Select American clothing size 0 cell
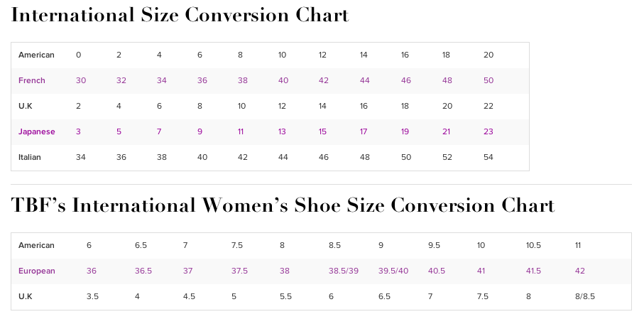The image size is (644, 324). (78, 55)
